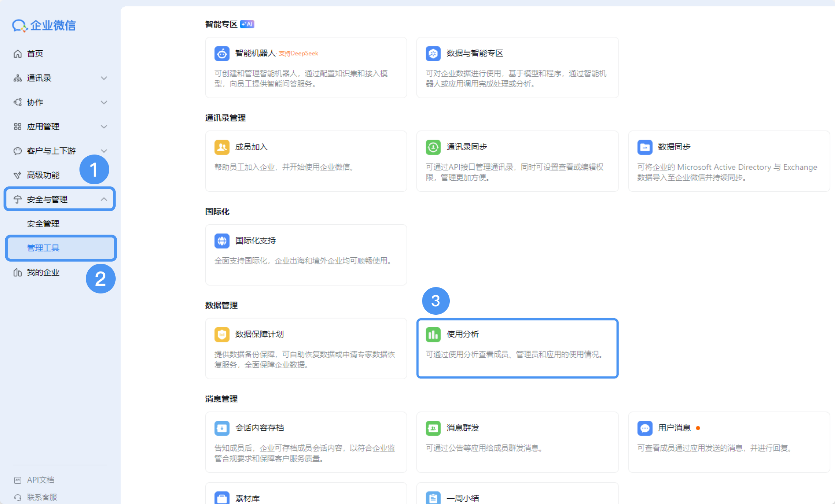Screen dimensions: 835x504
Task: Expand the 协作 menu chevron
Action: [x=104, y=102]
